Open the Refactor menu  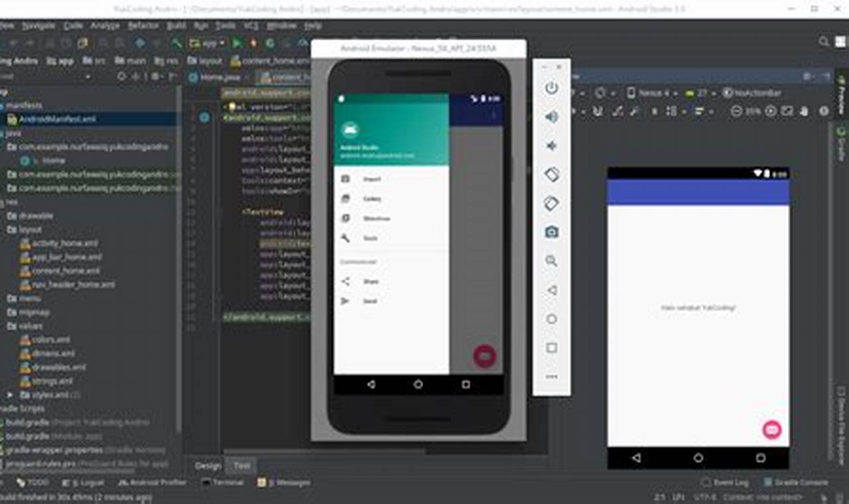143,25
